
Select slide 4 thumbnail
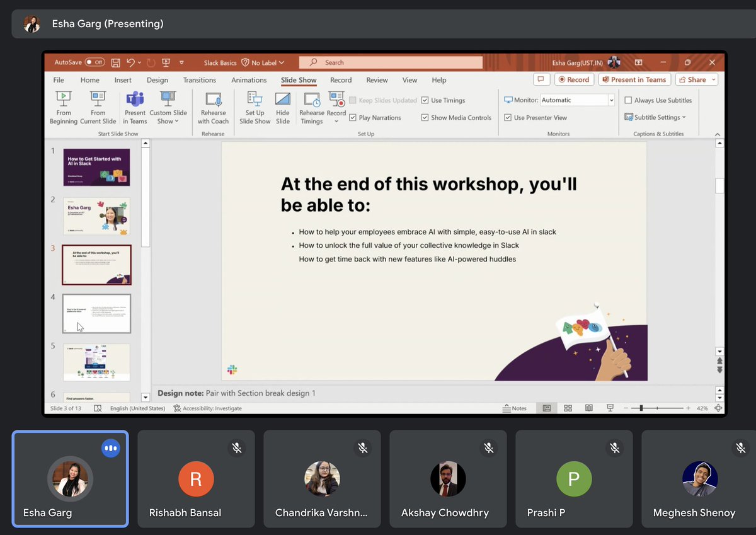[x=96, y=314]
